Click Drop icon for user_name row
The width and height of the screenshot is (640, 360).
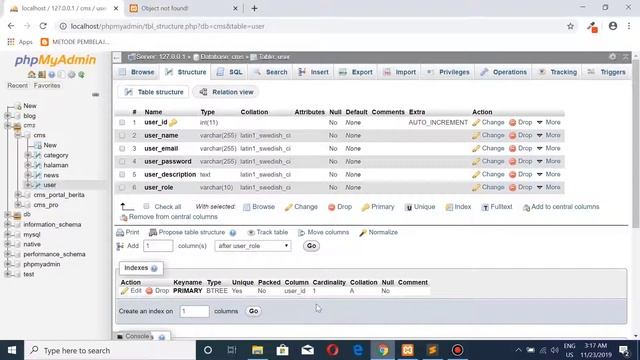[x=513, y=136]
